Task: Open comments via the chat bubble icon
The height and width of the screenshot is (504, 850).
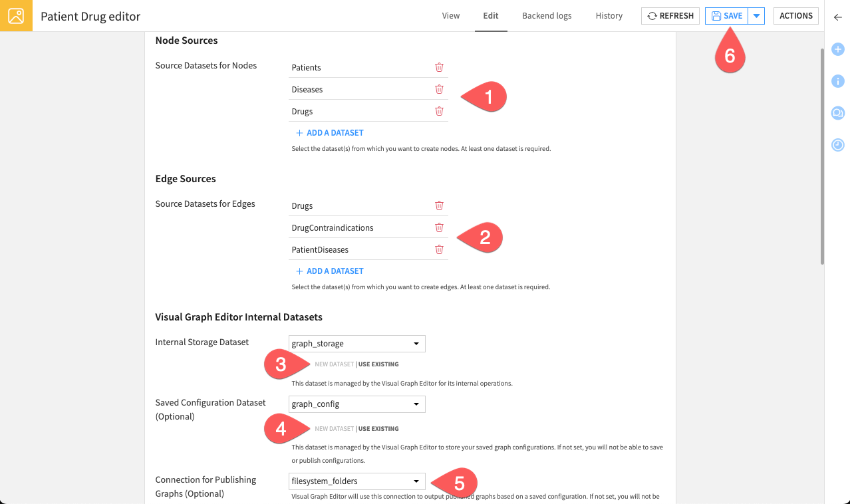Action: point(837,113)
